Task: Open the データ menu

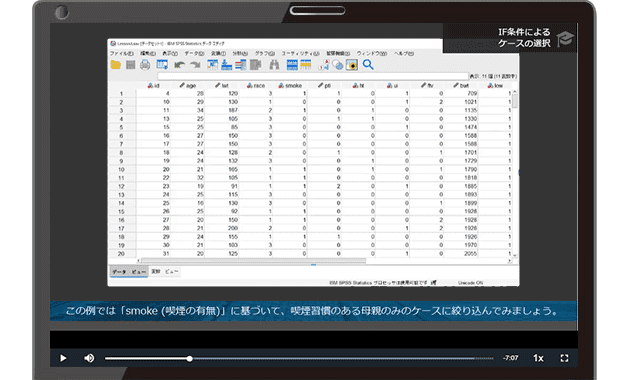Action: pos(194,53)
